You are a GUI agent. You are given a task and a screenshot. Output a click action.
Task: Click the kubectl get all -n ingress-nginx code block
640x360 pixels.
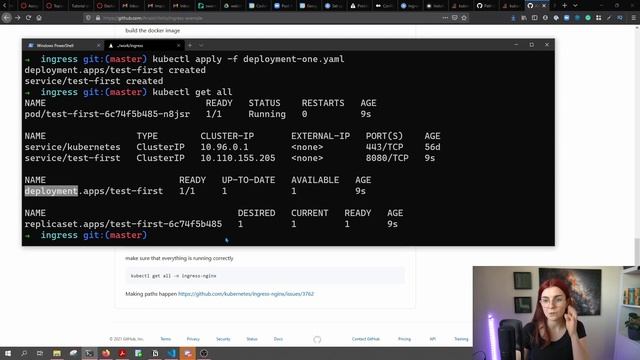pyautogui.click(x=265, y=276)
